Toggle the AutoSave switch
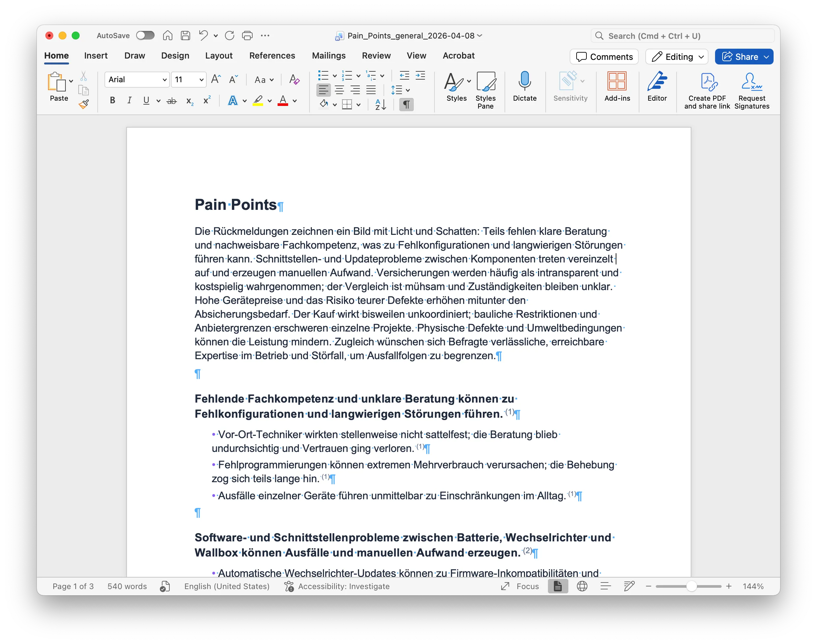 [x=145, y=36]
